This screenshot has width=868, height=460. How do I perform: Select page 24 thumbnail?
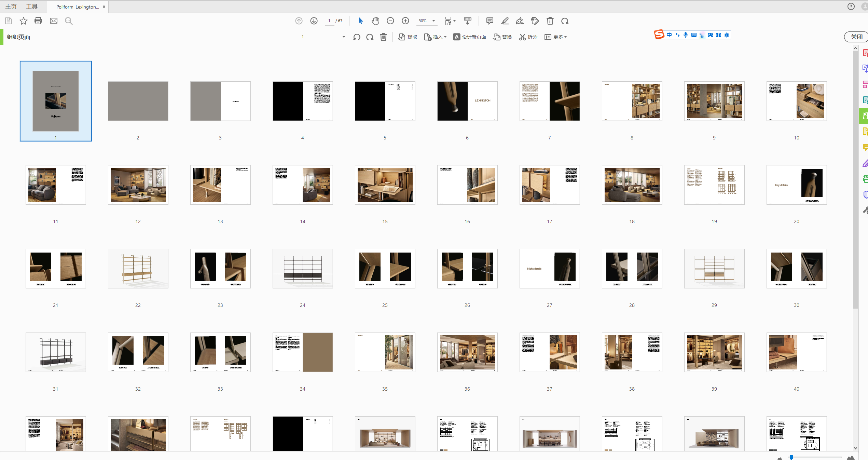point(303,269)
